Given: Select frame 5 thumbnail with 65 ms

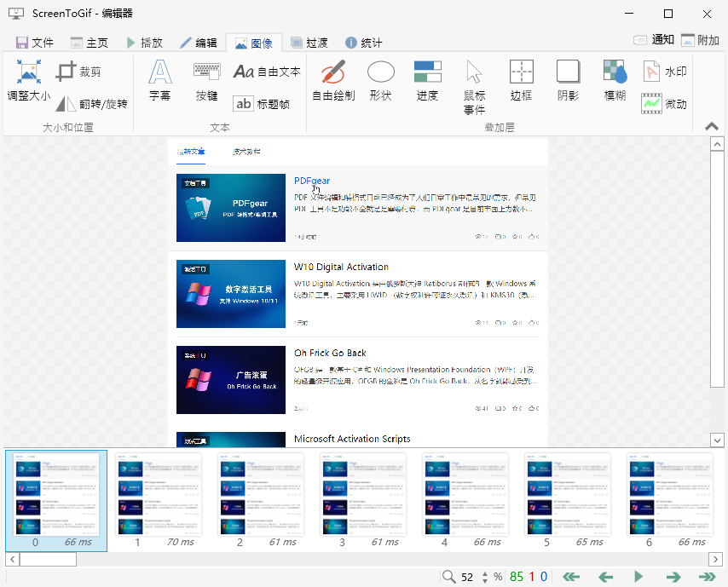Looking at the screenshot, I should coord(568,501).
